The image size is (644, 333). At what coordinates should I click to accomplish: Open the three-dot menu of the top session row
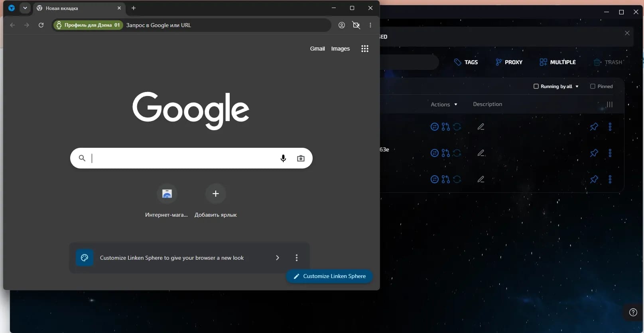610,127
